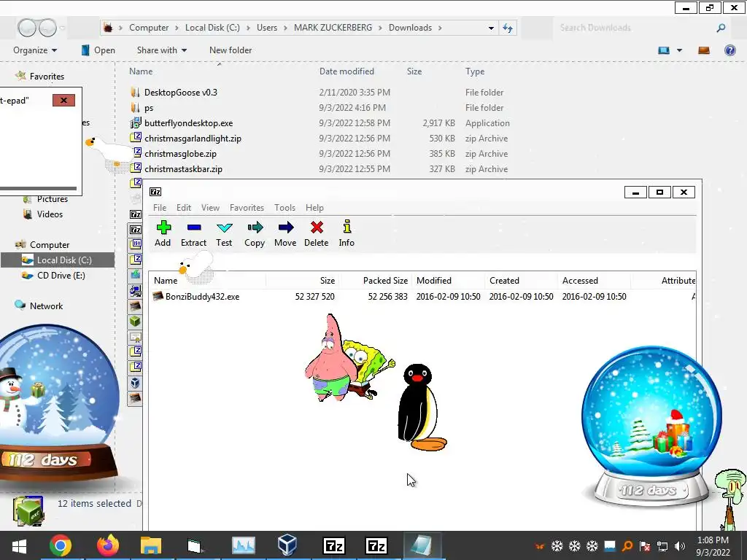Open Videos in the navigation pane

pos(50,214)
